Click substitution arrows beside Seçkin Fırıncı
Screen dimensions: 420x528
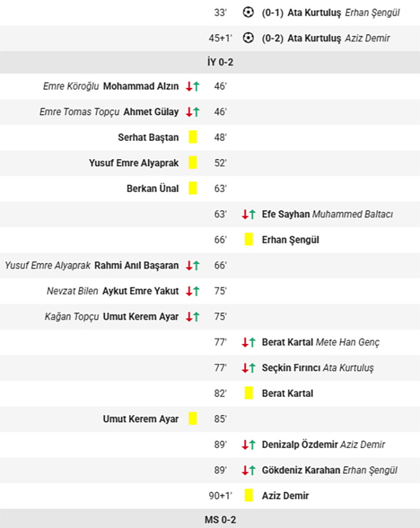pyautogui.click(x=249, y=368)
